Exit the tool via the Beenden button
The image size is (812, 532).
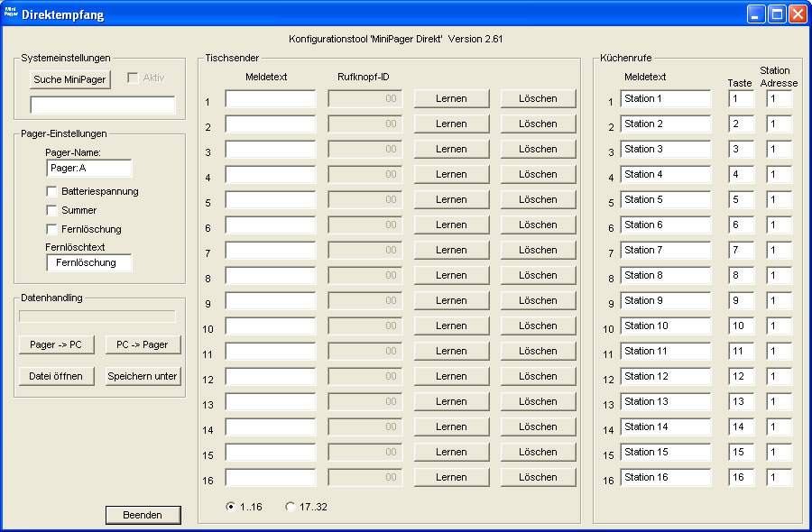click(143, 515)
